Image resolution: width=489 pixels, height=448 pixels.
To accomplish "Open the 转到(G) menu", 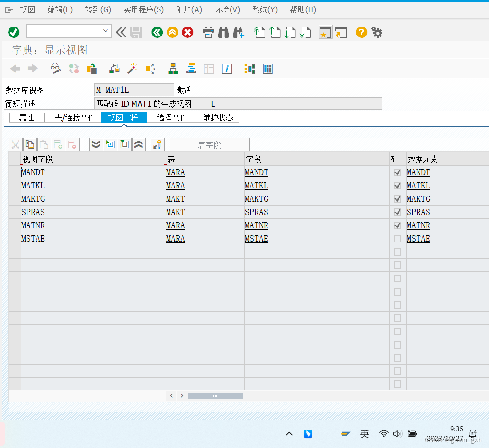I will 98,9.
